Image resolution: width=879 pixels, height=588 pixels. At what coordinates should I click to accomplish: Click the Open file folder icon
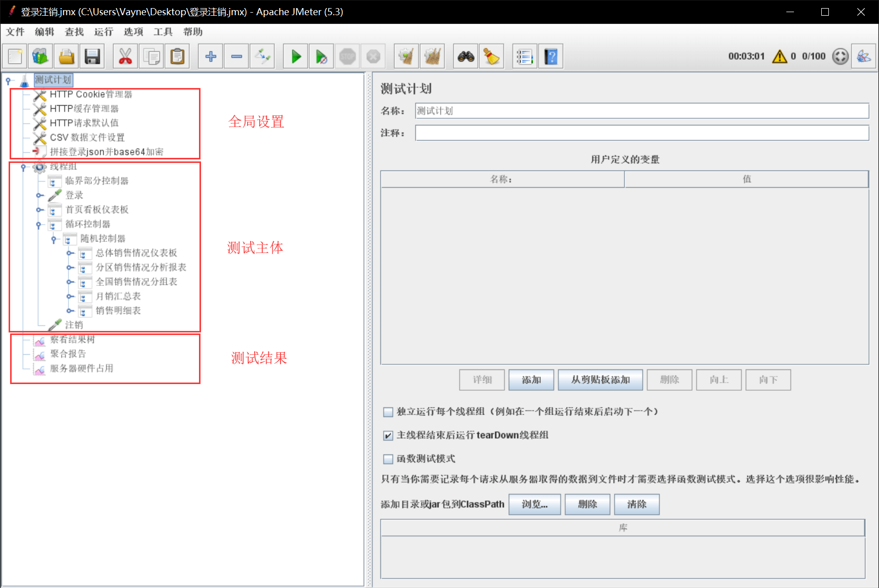[66, 56]
